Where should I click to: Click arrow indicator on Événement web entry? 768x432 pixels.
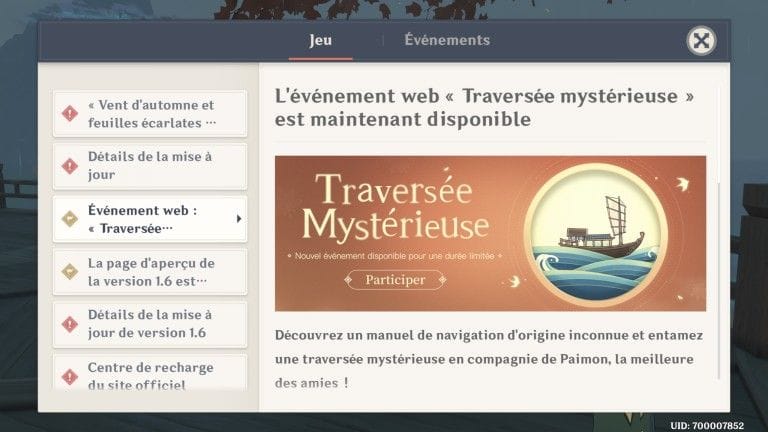[x=239, y=219]
